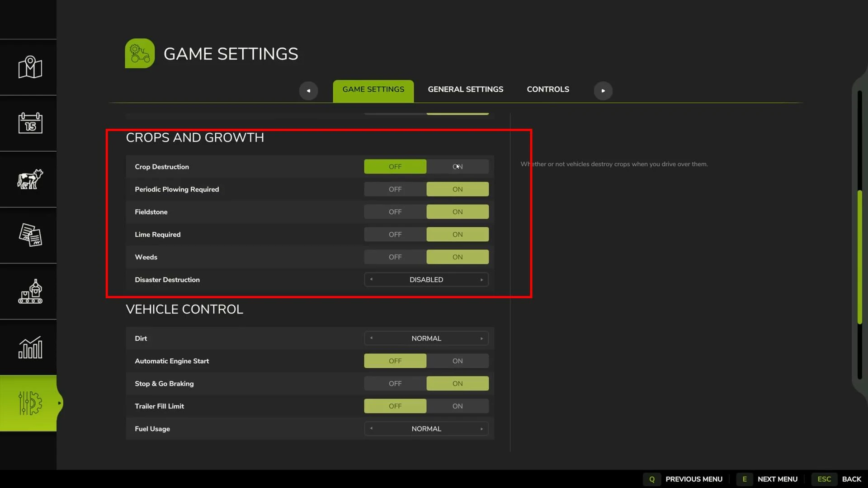Open the animals cow icon

pyautogui.click(x=30, y=179)
